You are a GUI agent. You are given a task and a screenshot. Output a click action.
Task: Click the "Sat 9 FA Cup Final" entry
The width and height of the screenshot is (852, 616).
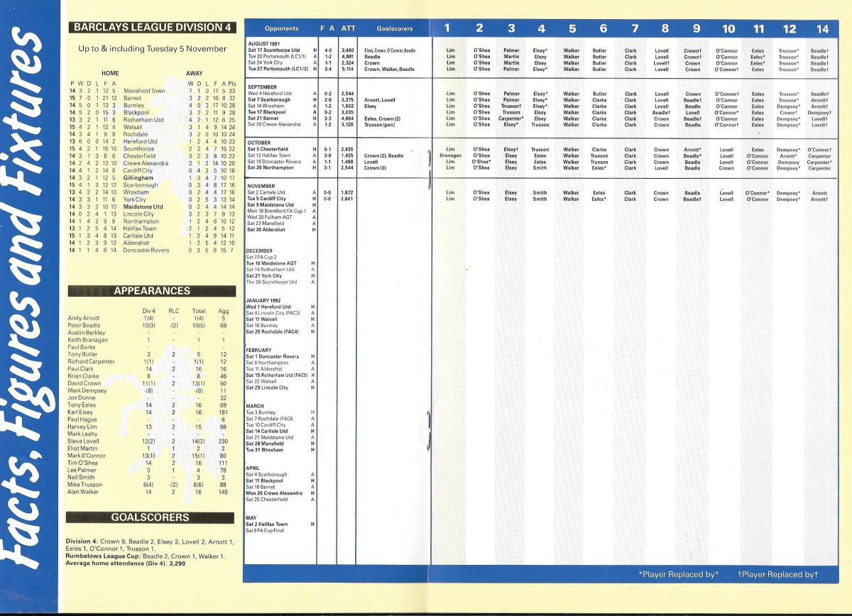(264, 531)
